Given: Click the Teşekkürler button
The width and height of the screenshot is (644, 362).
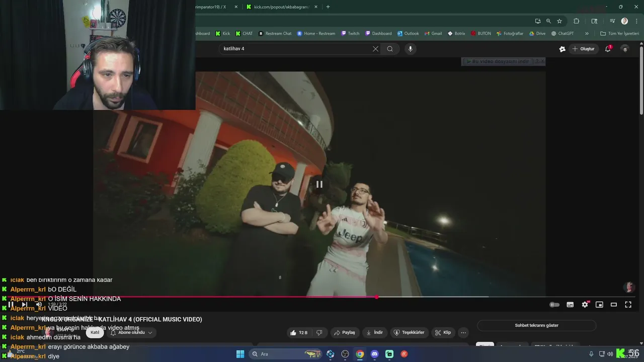Looking at the screenshot, I should click(409, 332).
